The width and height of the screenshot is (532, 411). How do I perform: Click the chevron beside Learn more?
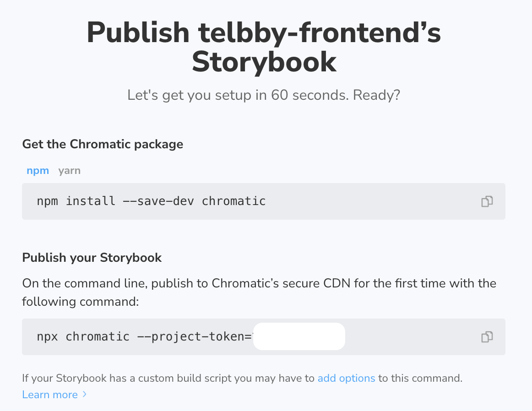point(85,395)
